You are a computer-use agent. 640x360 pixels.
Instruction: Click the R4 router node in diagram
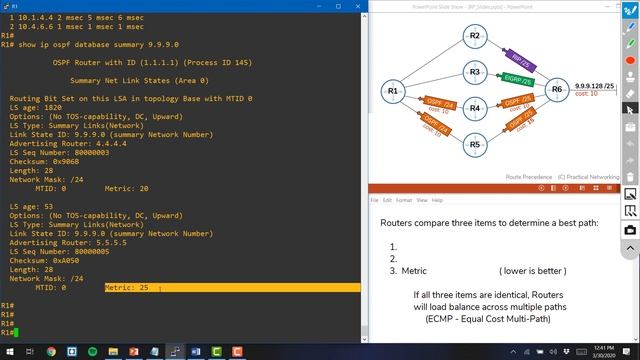tap(475, 109)
